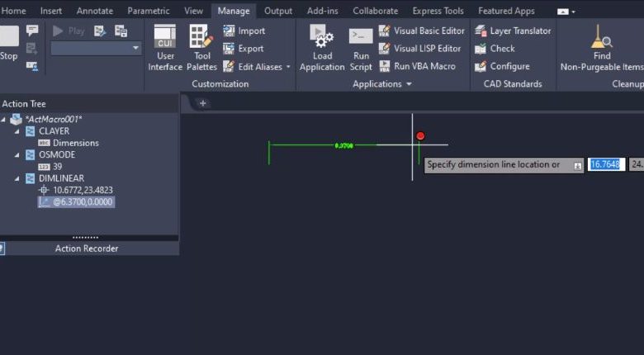Click the Insert Message icon
Screen dimensions: 644x355
32,30
